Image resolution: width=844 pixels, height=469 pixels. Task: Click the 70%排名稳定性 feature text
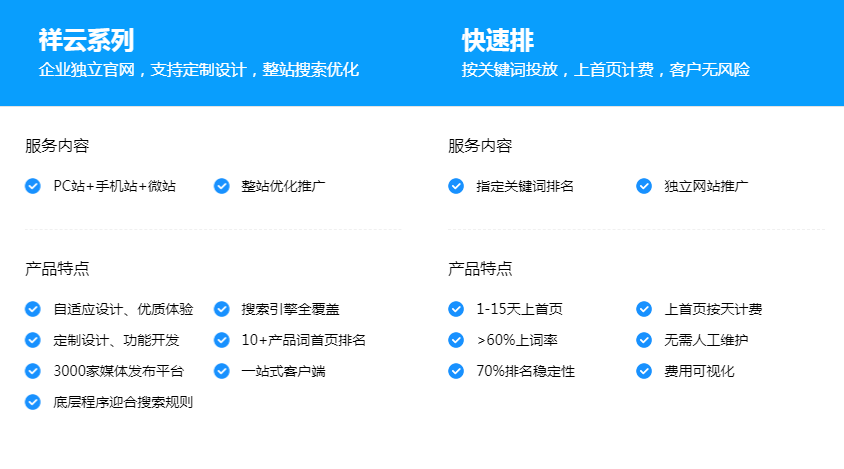pyautogui.click(x=526, y=371)
